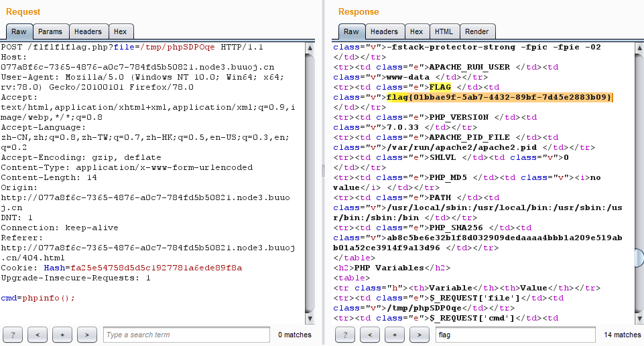
Task: Click the POST /flflflflag.php request line
Action: (132, 47)
